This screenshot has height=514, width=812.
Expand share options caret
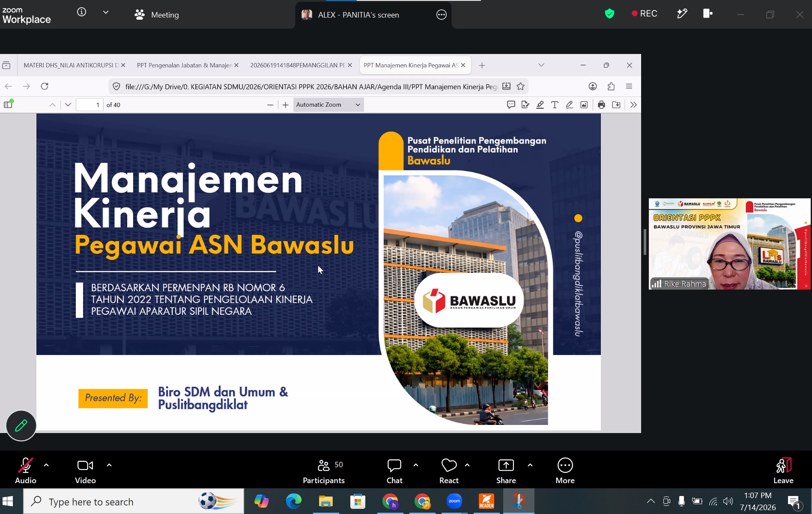530,465
